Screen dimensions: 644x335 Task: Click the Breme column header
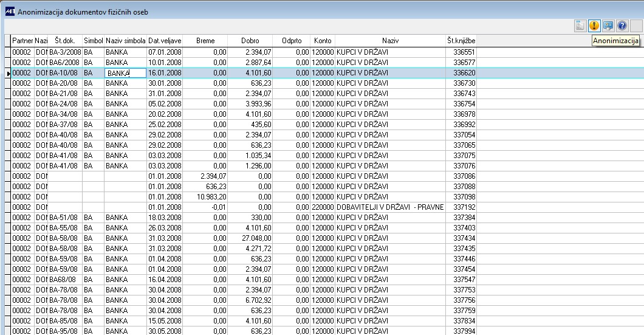(x=205, y=41)
